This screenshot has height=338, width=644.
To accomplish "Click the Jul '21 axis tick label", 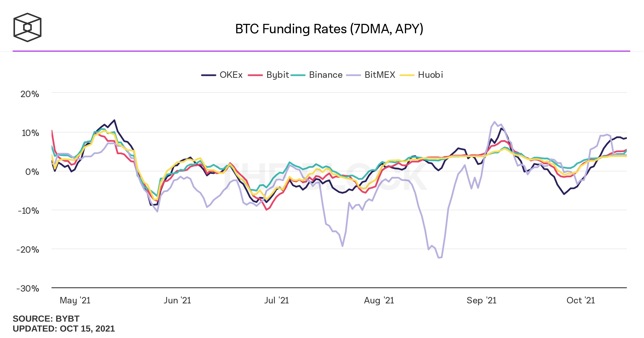I will tap(277, 300).
